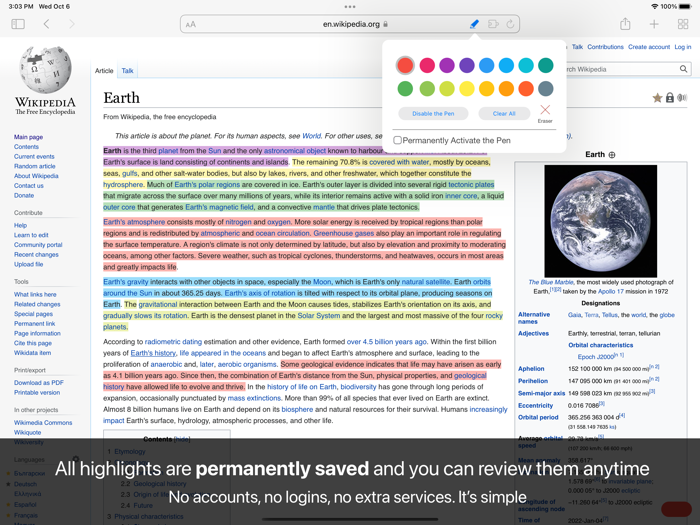Click the blue highlighter pen icon
Image resolution: width=700 pixels, height=525 pixels.
pos(475,24)
